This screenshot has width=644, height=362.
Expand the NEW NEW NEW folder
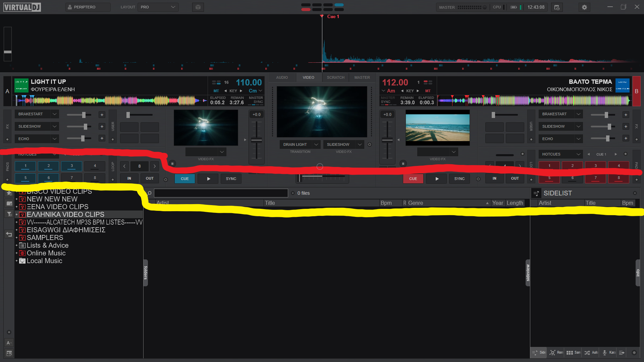[16, 199]
